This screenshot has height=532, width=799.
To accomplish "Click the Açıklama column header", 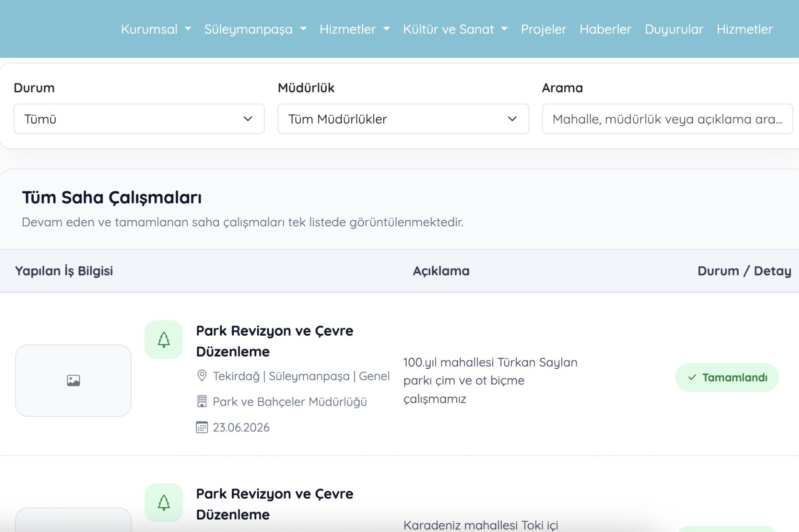I will [x=441, y=271].
